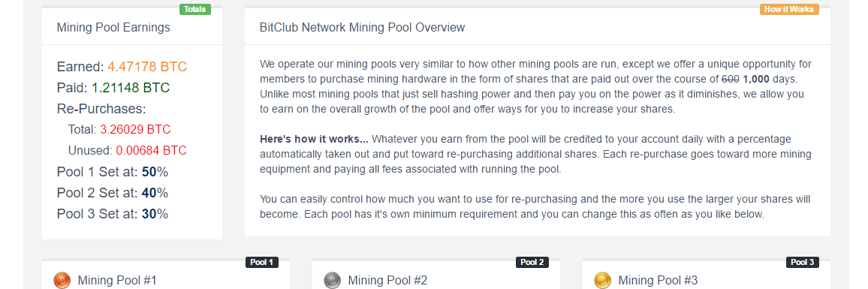Click the Pool 2 Set at 40% value
This screenshot has height=289, width=868.
(155, 193)
